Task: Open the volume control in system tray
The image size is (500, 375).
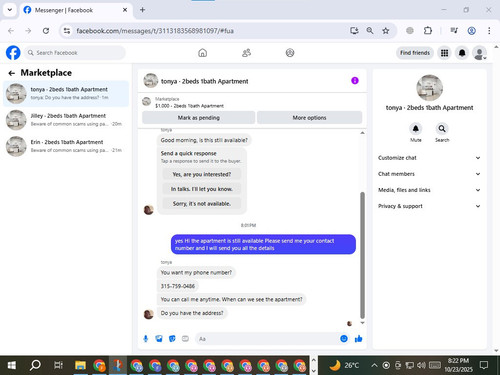Action: pyautogui.click(x=421, y=365)
